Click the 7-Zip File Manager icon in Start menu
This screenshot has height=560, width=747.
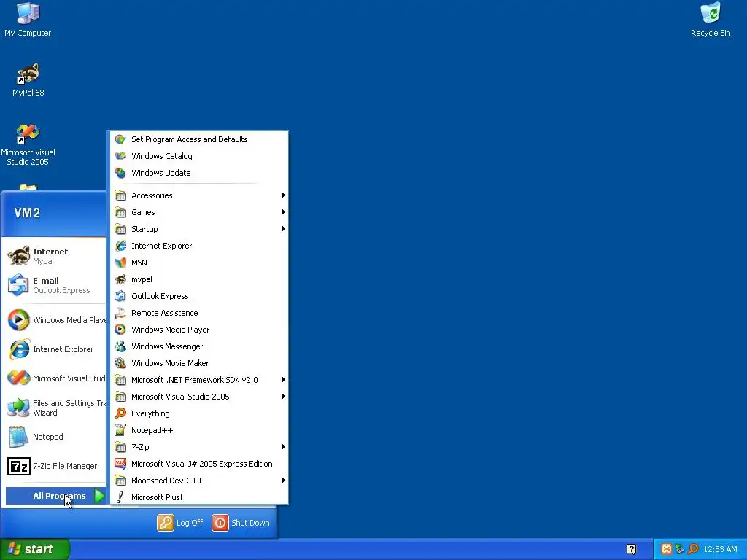pos(19,466)
